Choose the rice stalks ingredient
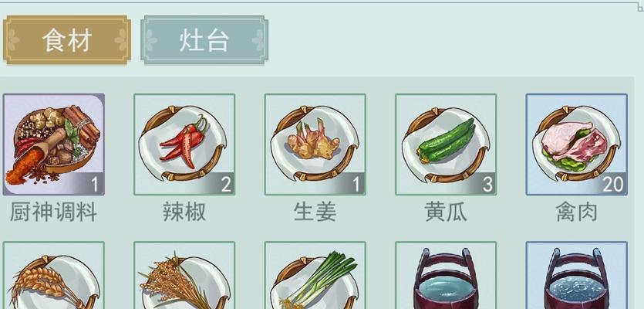 point(184,275)
